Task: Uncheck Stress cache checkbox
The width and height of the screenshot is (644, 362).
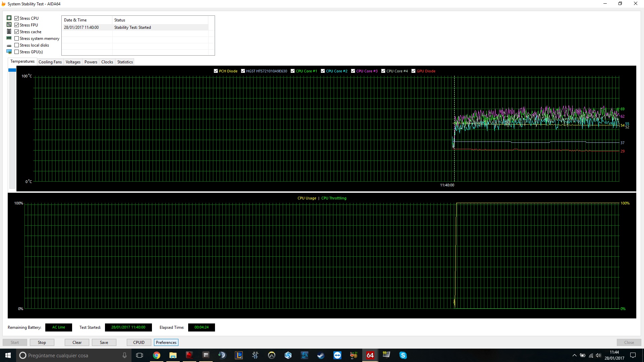Action: (17, 32)
